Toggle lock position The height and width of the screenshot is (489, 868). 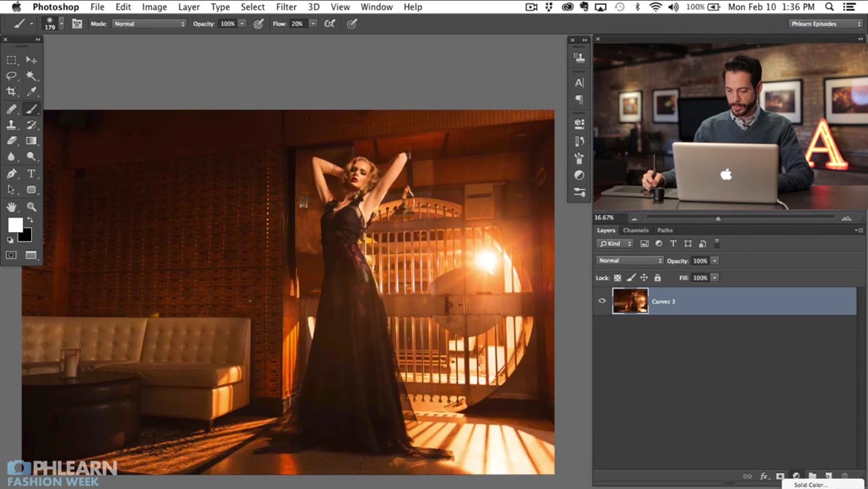click(644, 278)
